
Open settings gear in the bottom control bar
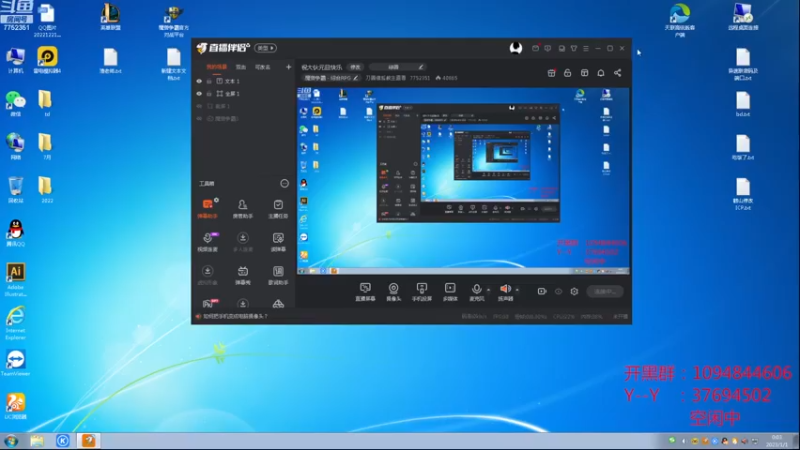574,291
